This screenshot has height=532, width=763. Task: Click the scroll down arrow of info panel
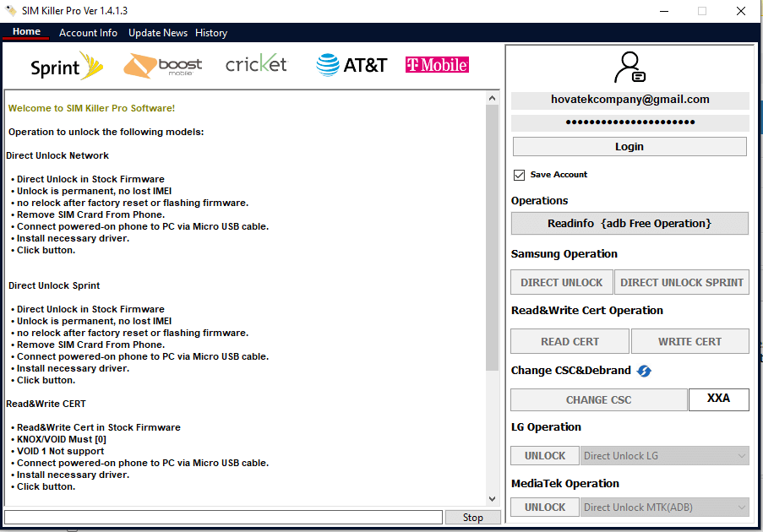pos(492,499)
